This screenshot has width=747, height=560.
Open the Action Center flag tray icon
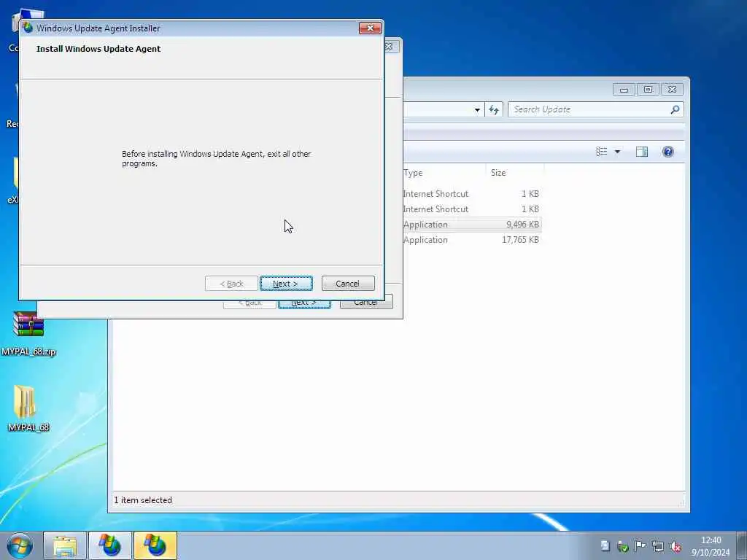pos(640,546)
